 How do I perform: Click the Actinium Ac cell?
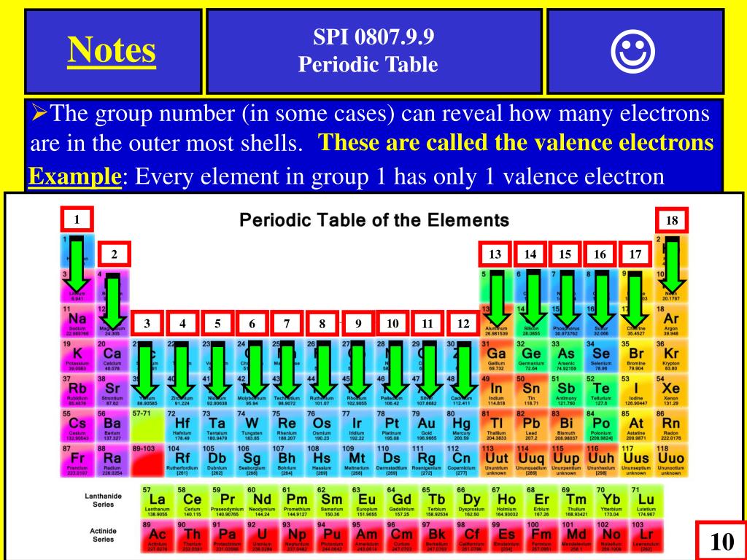pyautogui.click(x=158, y=536)
